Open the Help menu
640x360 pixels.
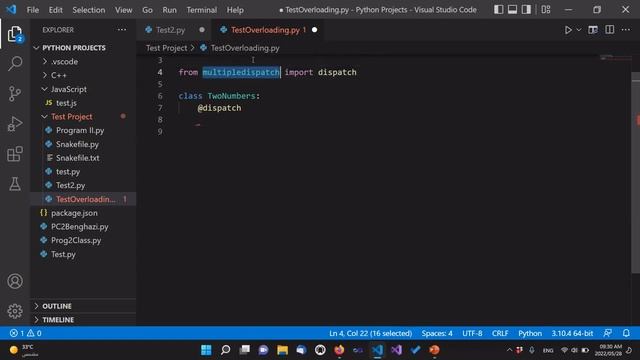[235, 10]
